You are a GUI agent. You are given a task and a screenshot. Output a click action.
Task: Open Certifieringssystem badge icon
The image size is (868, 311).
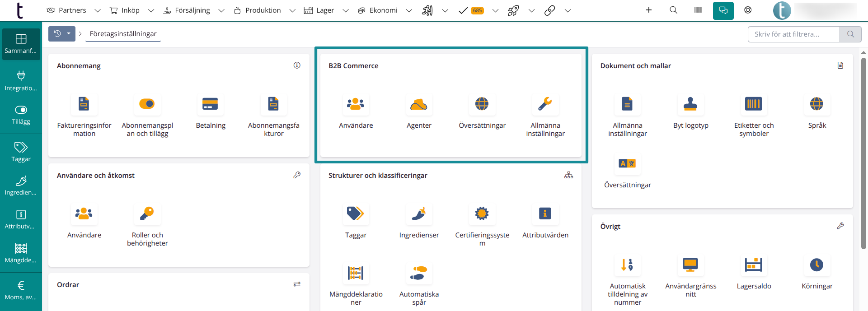click(x=482, y=214)
